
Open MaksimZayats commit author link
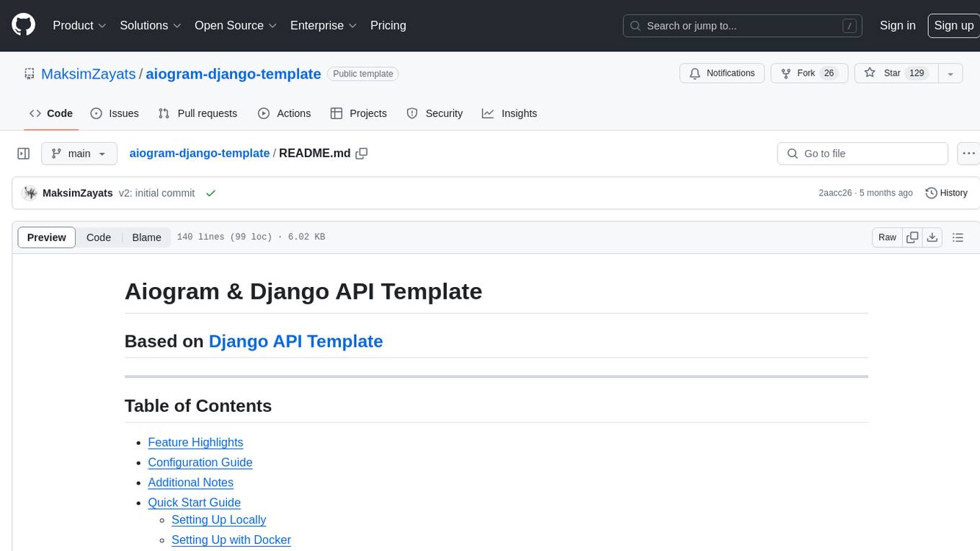(78, 193)
